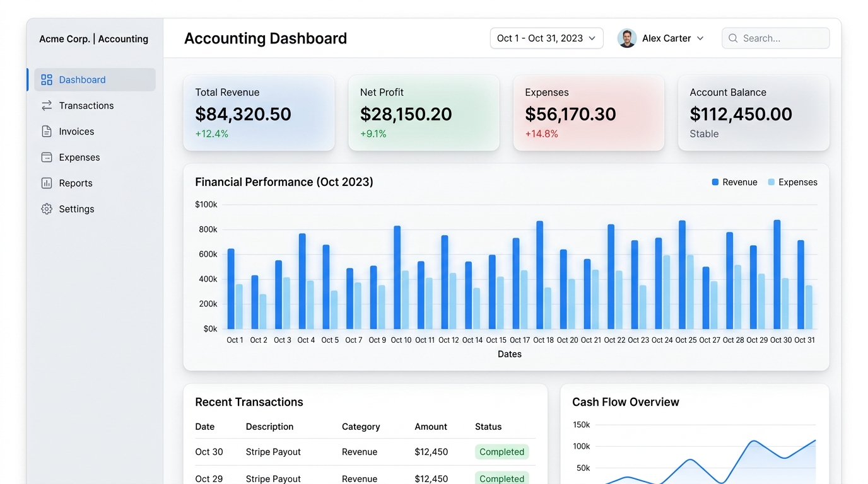The height and width of the screenshot is (484, 868).
Task: Click the Oct 30 date cell
Action: pyautogui.click(x=209, y=452)
